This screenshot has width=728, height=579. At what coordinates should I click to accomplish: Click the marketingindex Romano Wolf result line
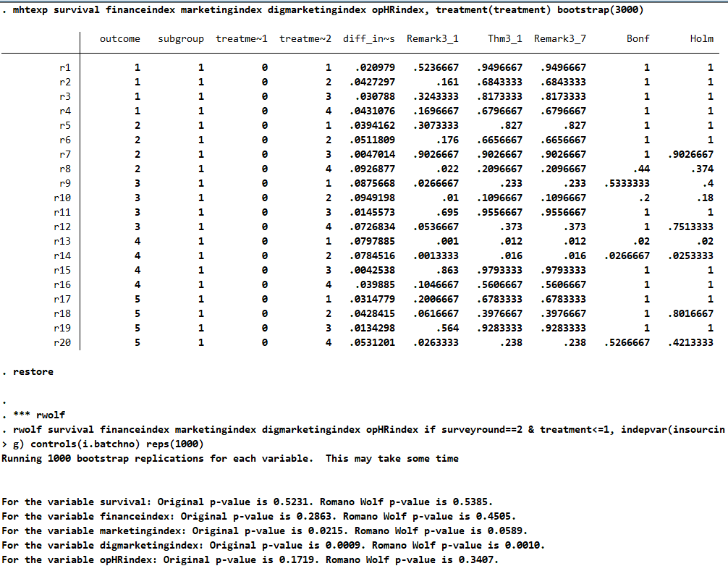[x=265, y=531]
